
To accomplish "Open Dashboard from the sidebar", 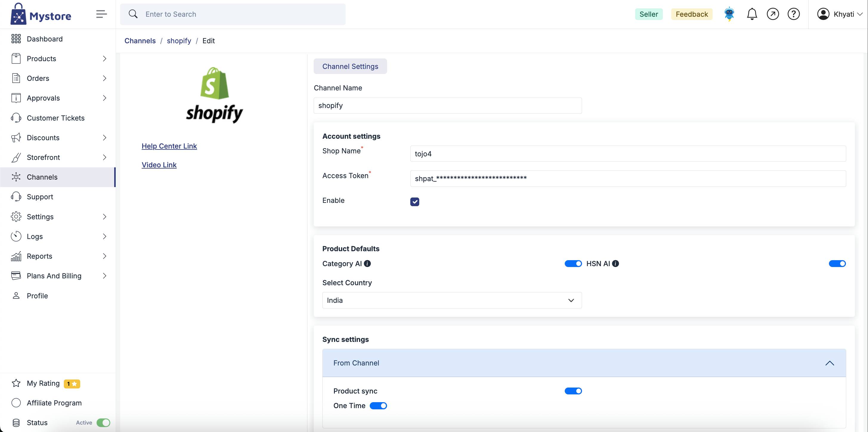I will click(x=44, y=39).
